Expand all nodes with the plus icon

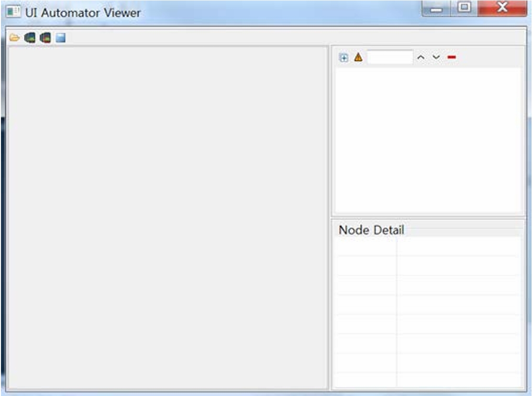tap(344, 58)
